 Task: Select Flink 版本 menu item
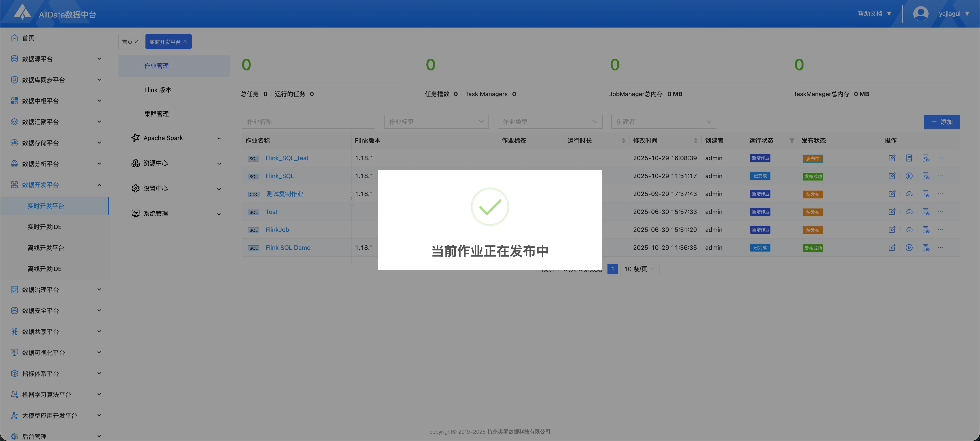click(x=157, y=90)
